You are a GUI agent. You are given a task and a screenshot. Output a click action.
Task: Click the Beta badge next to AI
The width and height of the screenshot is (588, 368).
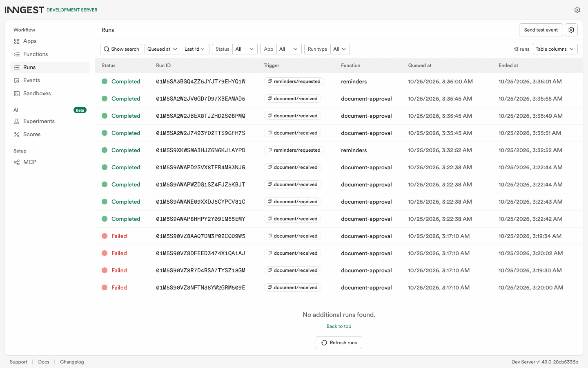tap(80, 110)
